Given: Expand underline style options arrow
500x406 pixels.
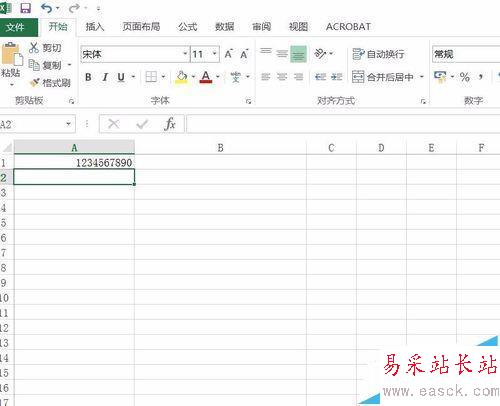Looking at the screenshot, I should [x=133, y=77].
